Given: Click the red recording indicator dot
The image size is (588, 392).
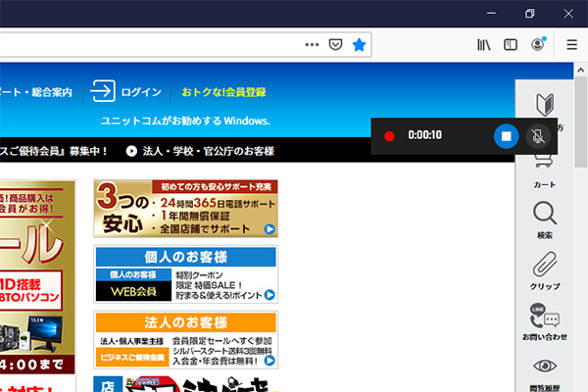Looking at the screenshot, I should click(389, 136).
